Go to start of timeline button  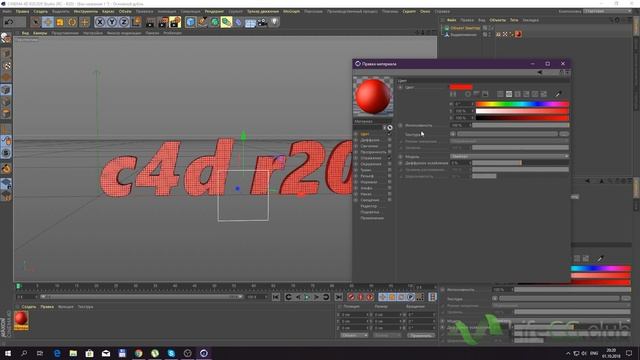click(x=276, y=297)
